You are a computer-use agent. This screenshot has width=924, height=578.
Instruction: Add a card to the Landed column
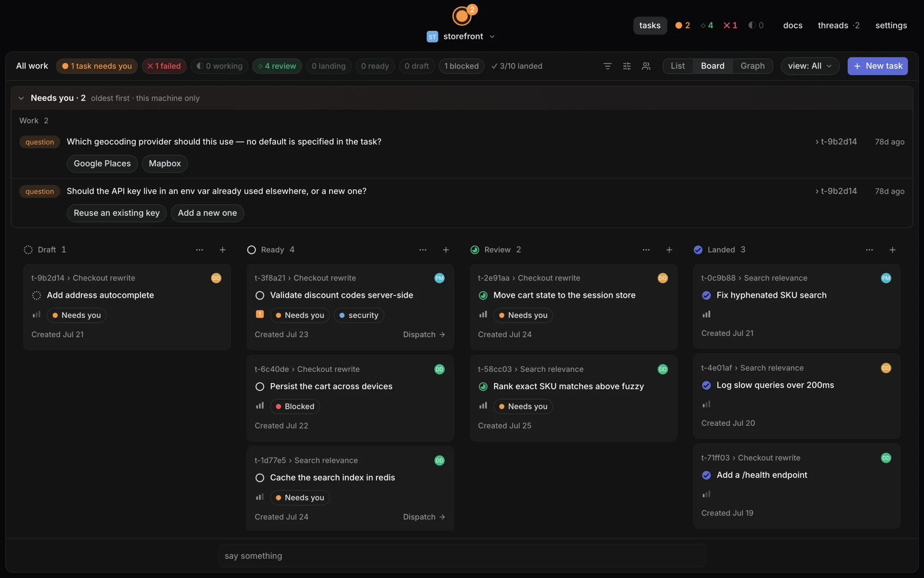point(892,250)
